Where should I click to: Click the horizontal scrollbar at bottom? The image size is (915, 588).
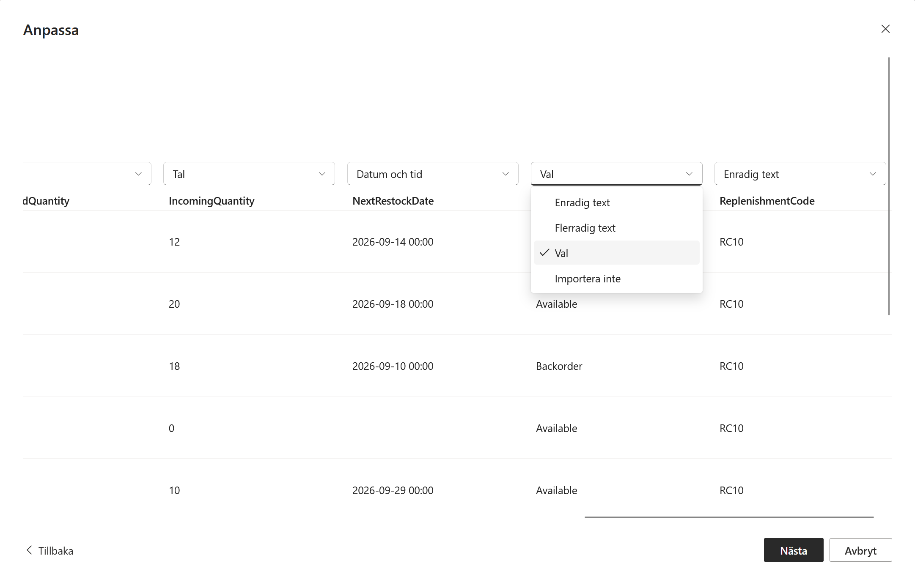(x=729, y=517)
